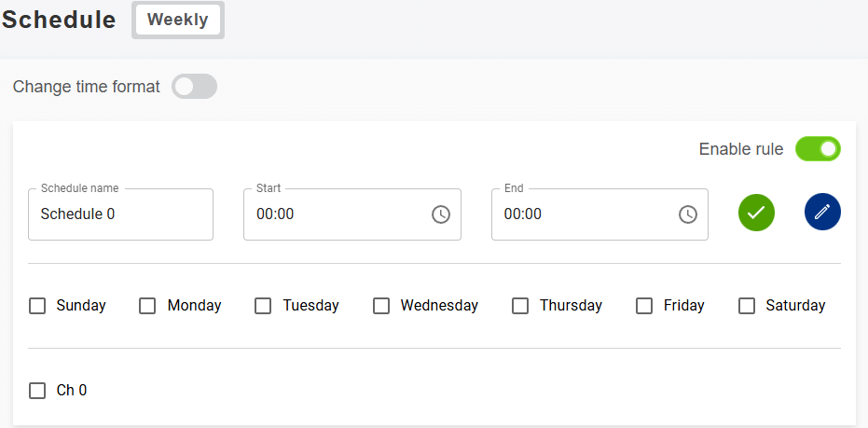868x428 pixels.
Task: Tick the Monday checkbox
Action: coord(147,306)
